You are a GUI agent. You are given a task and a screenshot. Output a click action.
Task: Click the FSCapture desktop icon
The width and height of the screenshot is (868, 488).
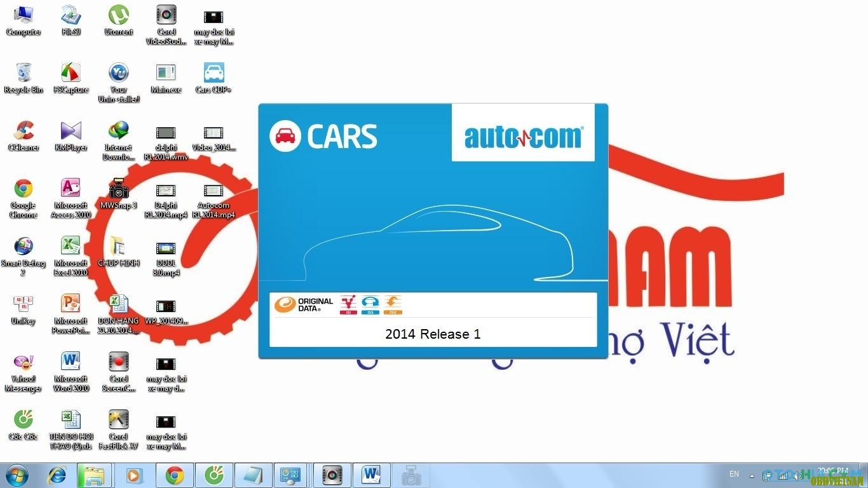(x=71, y=73)
